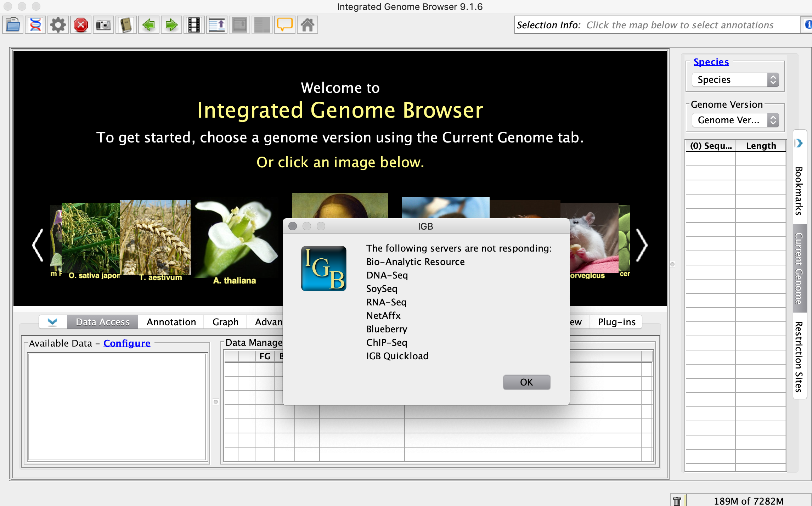
Task: Collapse tab panel with blue down chevron
Action: pyautogui.click(x=52, y=322)
